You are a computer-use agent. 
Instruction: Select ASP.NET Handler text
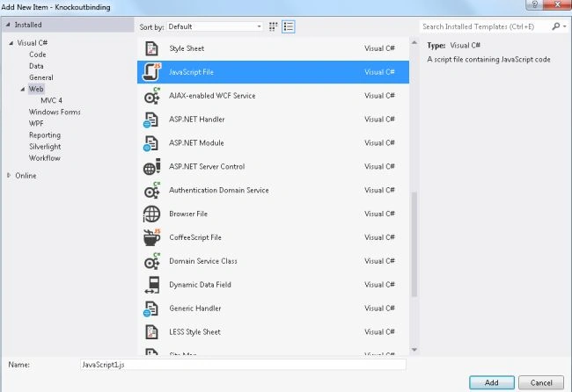196,120
